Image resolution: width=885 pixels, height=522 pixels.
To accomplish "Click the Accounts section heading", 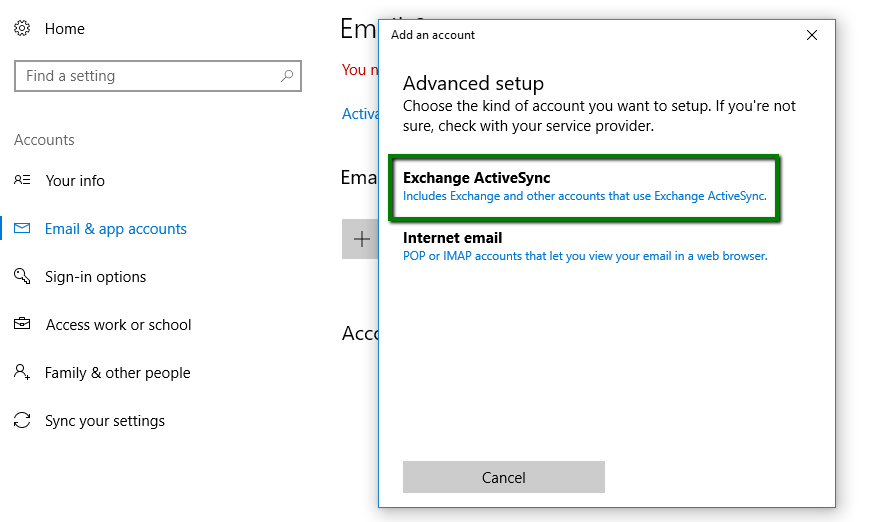I will (x=44, y=140).
